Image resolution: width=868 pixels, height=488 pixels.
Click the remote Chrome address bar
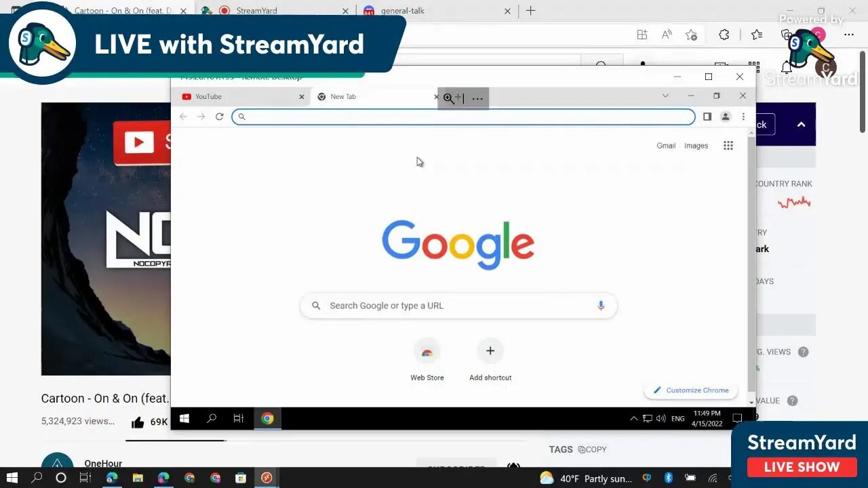[464, 117]
